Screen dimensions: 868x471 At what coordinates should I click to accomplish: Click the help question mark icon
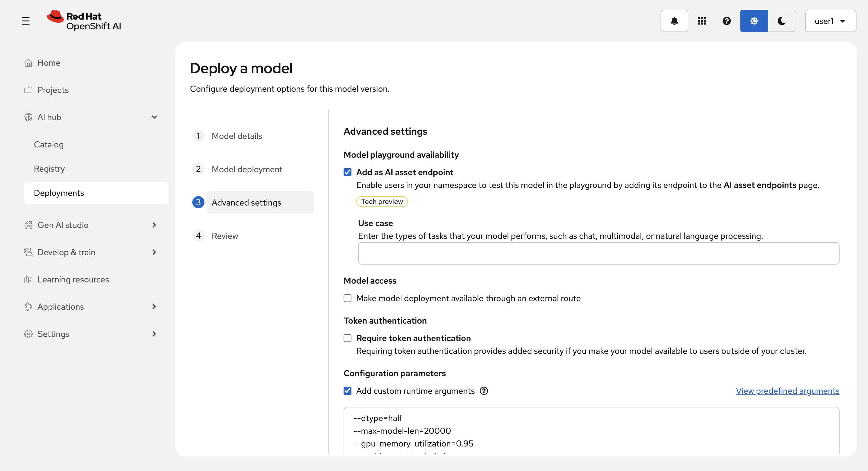pos(726,21)
